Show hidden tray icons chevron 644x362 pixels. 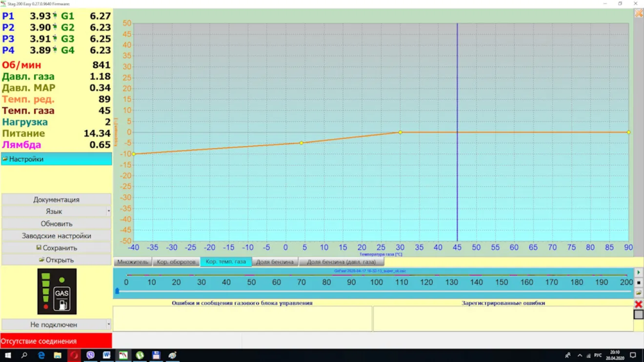[580, 356]
